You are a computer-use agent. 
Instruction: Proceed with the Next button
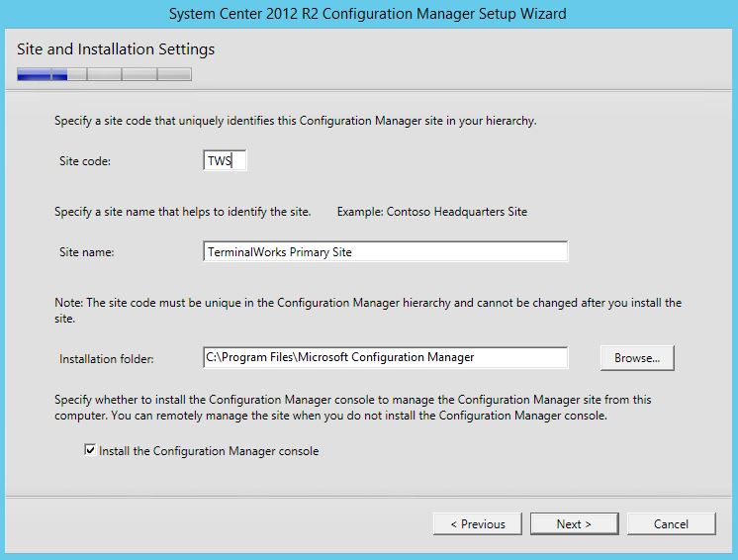(x=574, y=523)
